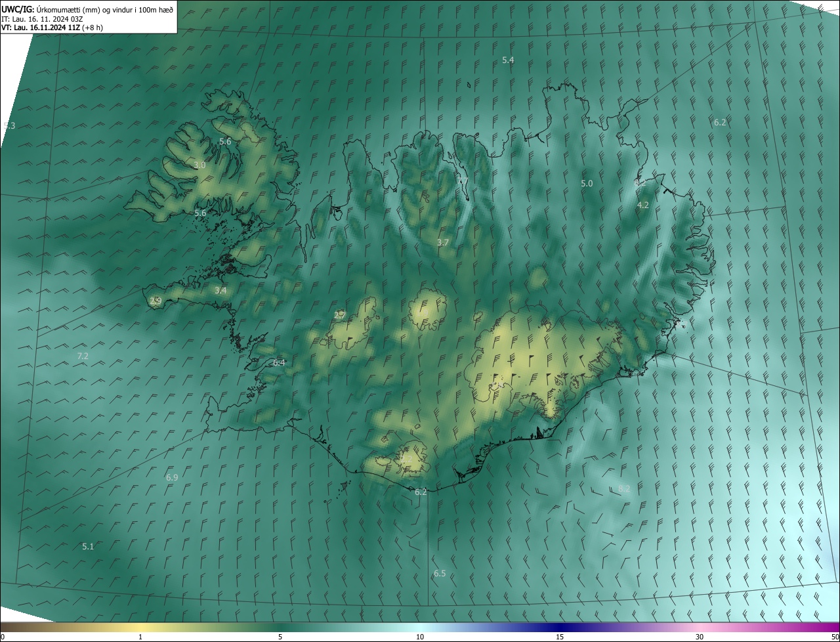Click the 6.5 precipitation value
The image size is (840, 642).
[440, 573]
